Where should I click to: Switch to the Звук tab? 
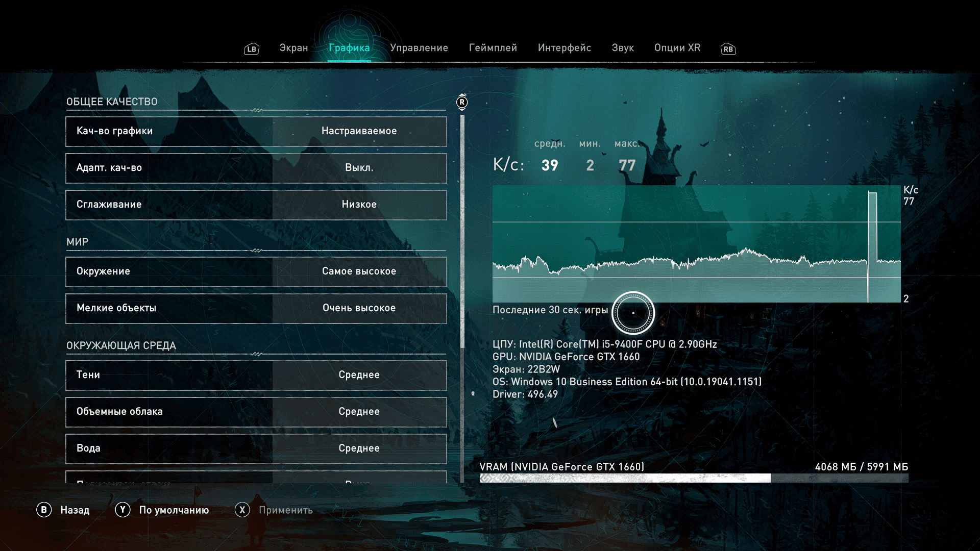coord(623,48)
